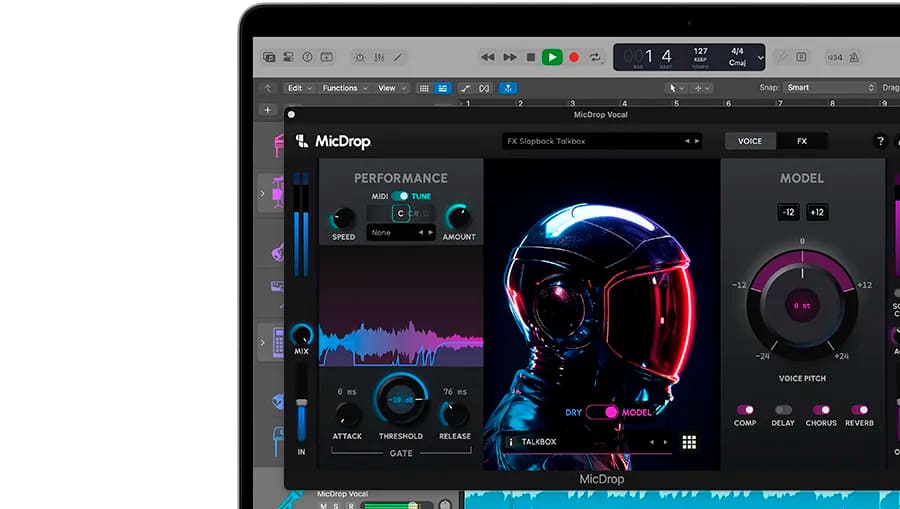
Task: Go to next preset arrow in MicDrop header
Action: click(697, 141)
